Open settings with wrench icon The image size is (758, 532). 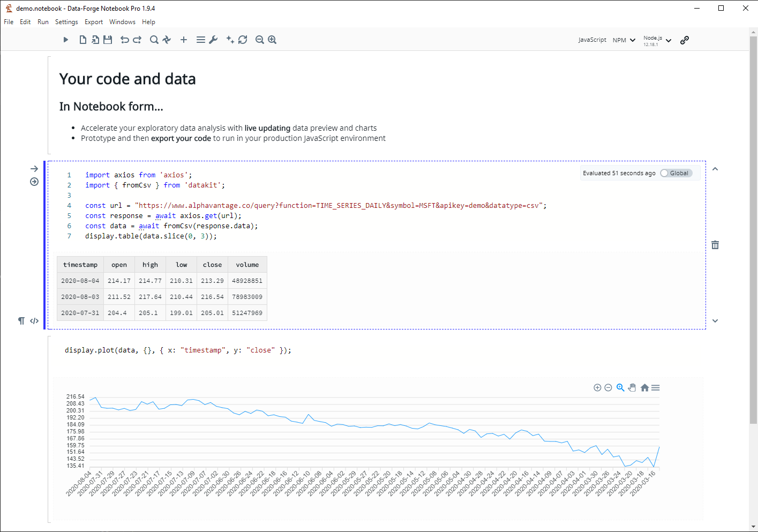tap(213, 40)
